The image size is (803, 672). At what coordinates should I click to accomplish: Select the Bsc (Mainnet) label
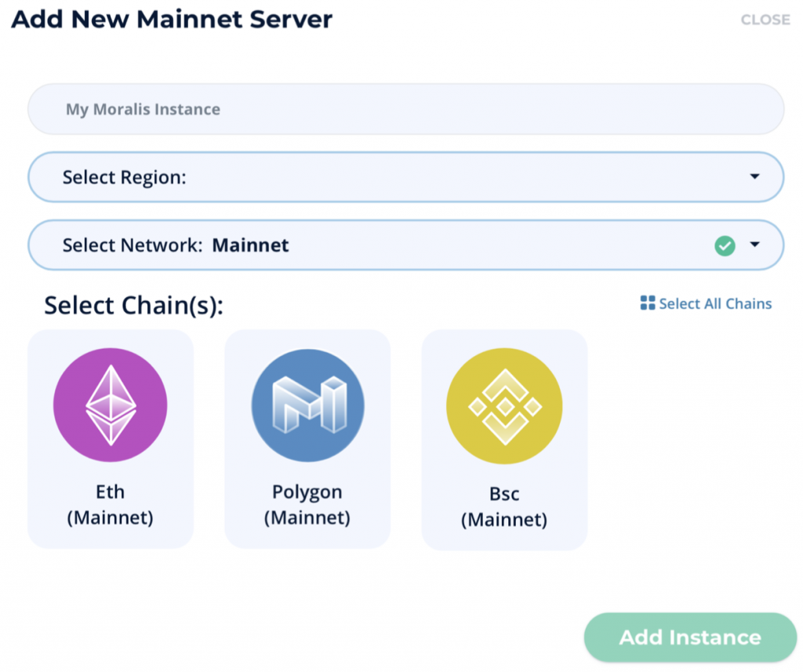pyautogui.click(x=504, y=507)
